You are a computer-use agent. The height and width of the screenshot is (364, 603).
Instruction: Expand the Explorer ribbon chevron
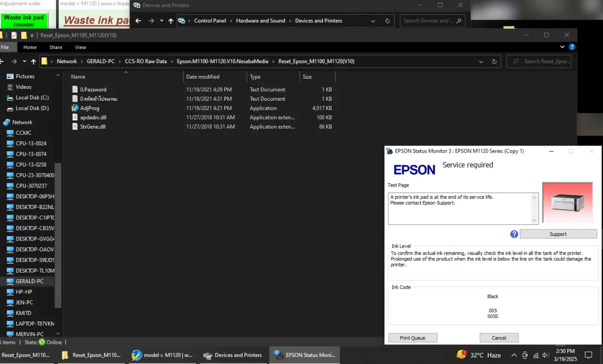562,47
